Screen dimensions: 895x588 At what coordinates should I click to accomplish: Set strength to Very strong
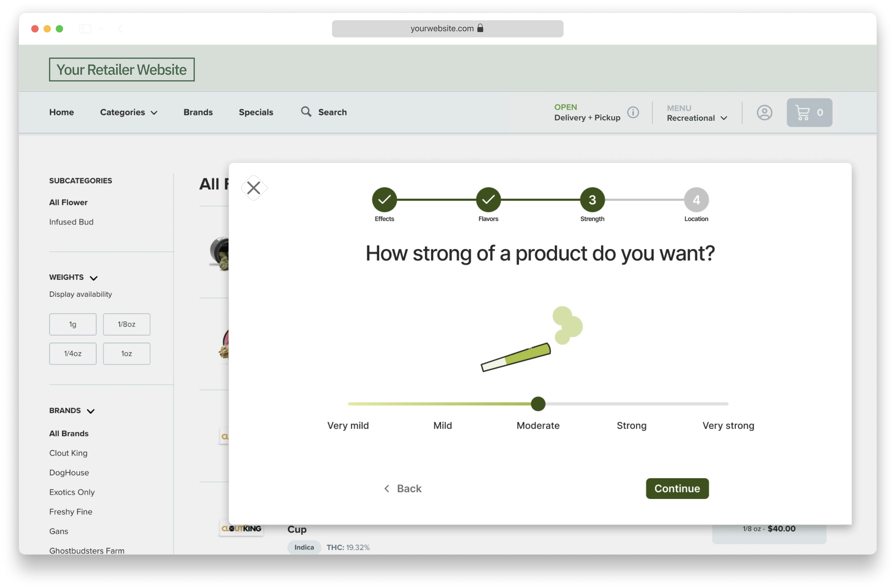click(728, 426)
